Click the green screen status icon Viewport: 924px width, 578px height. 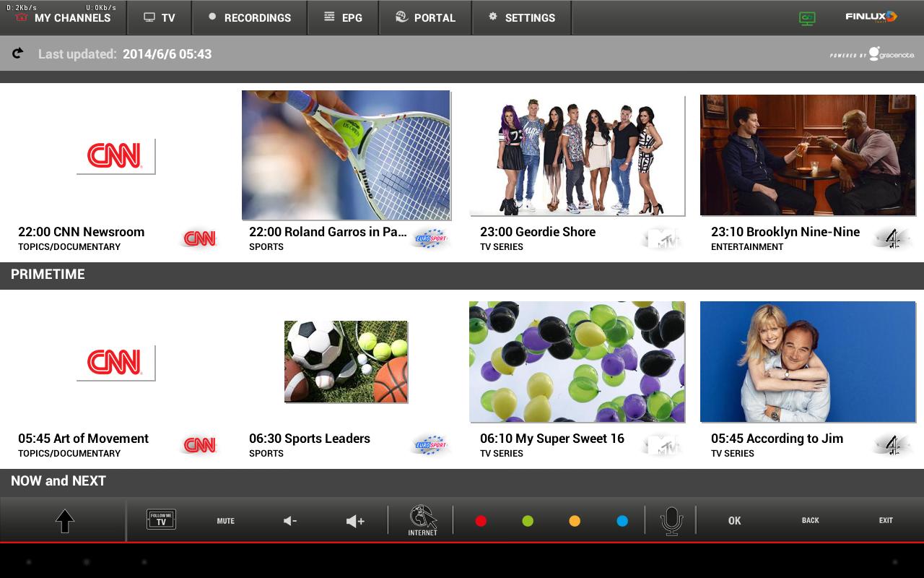[x=807, y=18]
